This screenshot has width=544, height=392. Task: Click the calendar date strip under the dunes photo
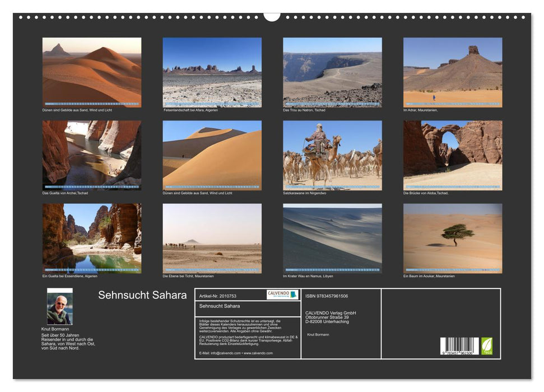point(93,102)
